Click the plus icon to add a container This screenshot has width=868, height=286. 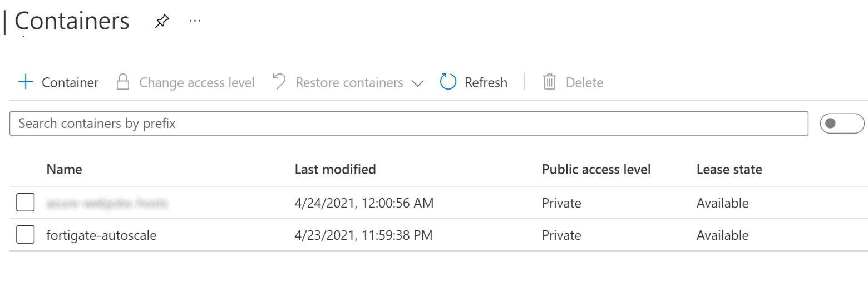pyautogui.click(x=26, y=82)
